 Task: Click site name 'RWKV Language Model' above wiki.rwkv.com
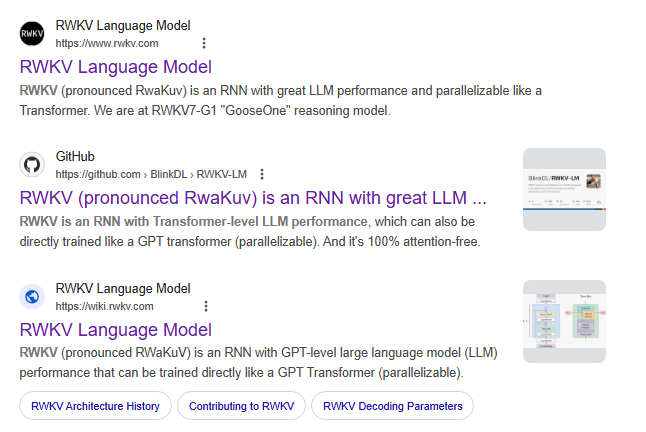(x=123, y=288)
